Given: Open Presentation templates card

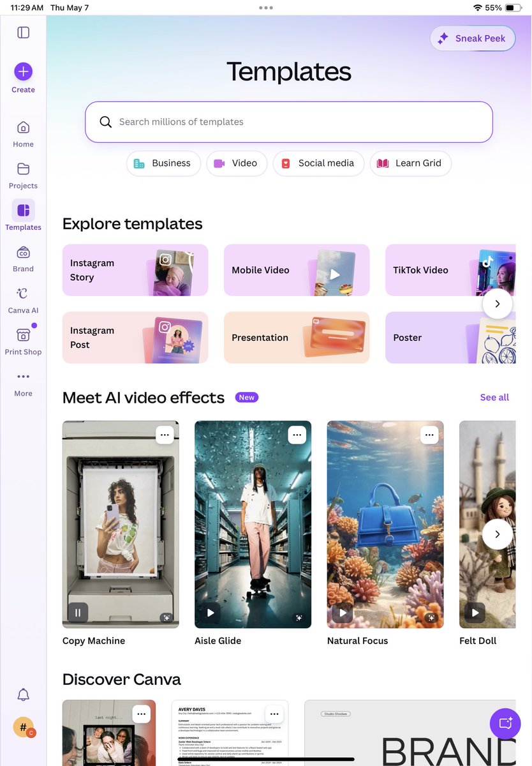Looking at the screenshot, I should pyautogui.click(x=297, y=338).
